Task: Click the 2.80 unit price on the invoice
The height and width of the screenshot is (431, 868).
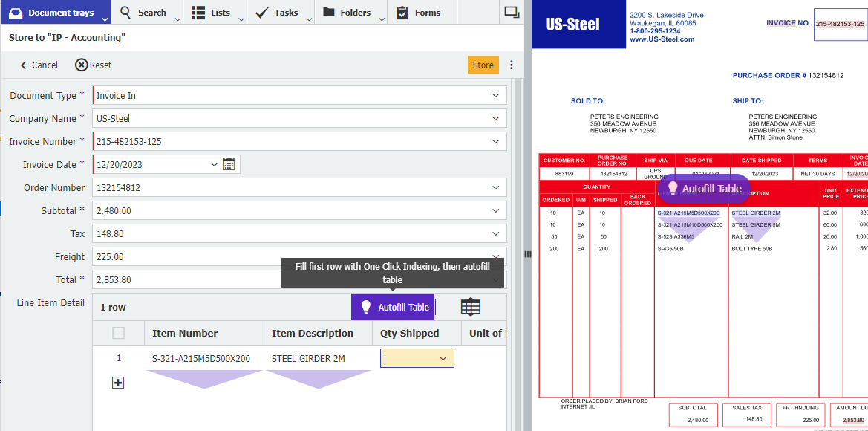Action: [x=832, y=249]
